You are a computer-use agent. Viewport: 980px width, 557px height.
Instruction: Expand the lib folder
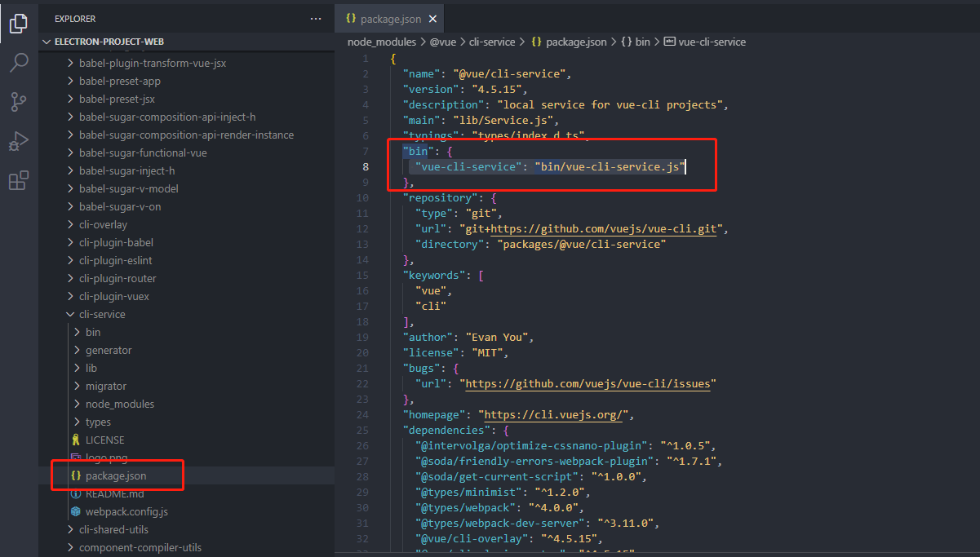point(91,368)
